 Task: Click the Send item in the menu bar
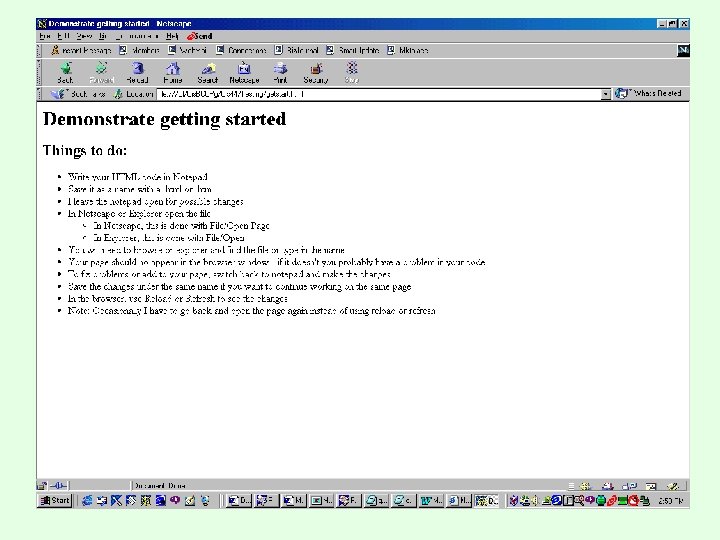199,36
